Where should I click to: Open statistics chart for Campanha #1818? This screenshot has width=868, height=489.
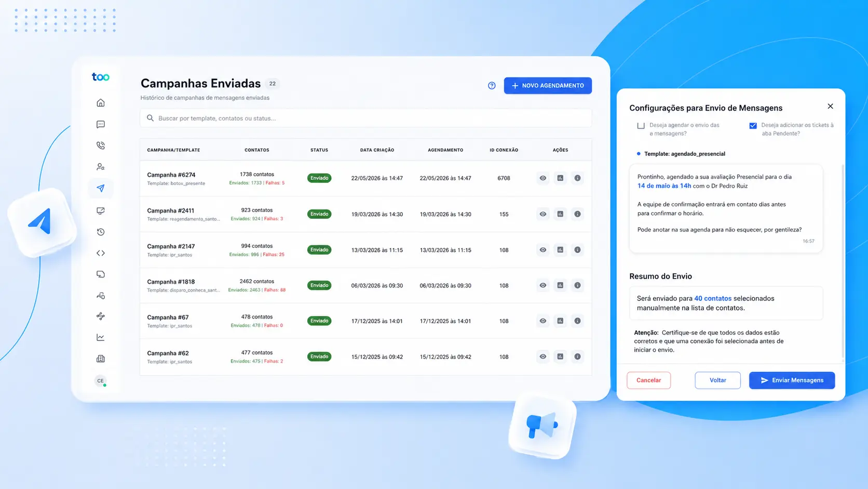pyautogui.click(x=560, y=285)
